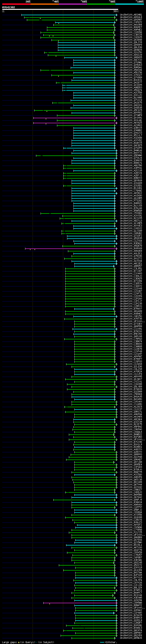Select hit label UniRef100_C3L951
Screen dimensions: 146x644
(x=131, y=268)
